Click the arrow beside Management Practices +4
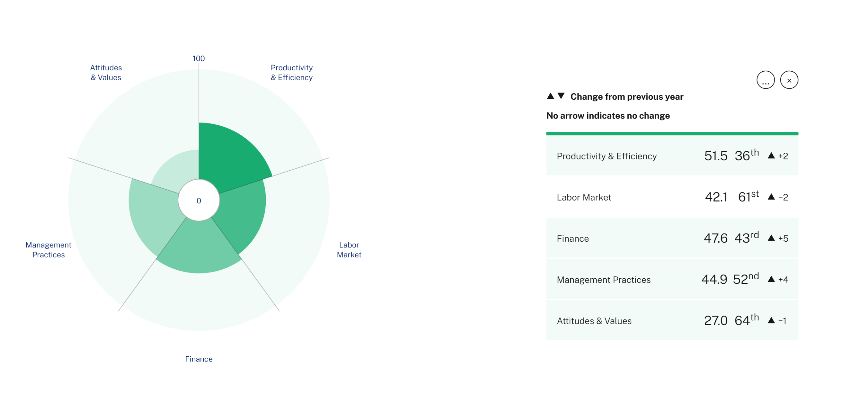868x412 pixels. coord(771,279)
